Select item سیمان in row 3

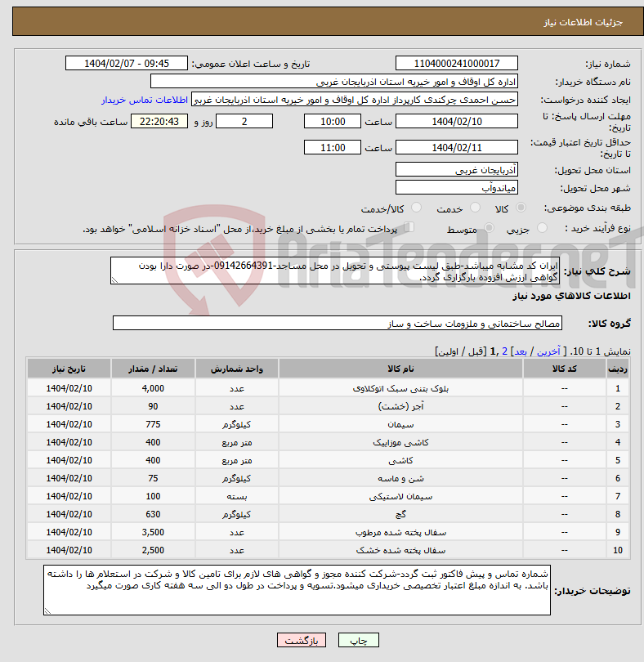[x=400, y=424]
